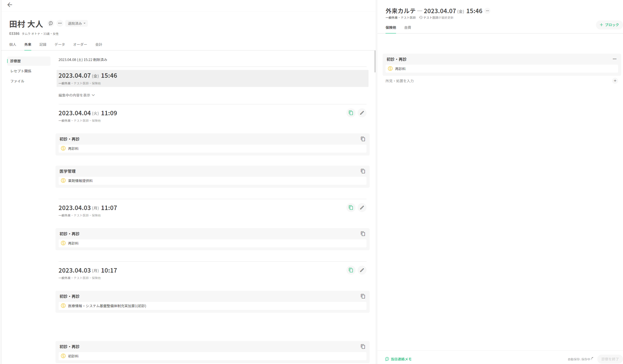The height and width of the screenshot is (364, 623).
Task: Open the options menu next to the karte title time
Action: [487, 11]
